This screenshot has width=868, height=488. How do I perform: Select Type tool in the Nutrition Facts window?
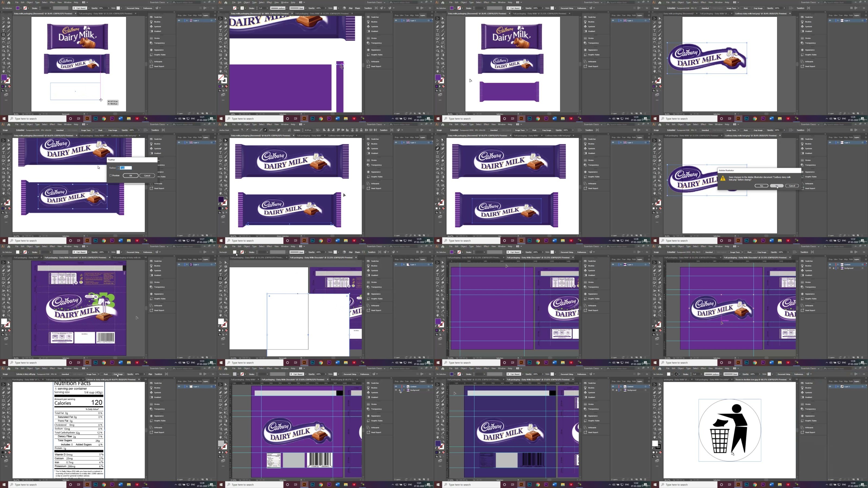click(x=4, y=397)
